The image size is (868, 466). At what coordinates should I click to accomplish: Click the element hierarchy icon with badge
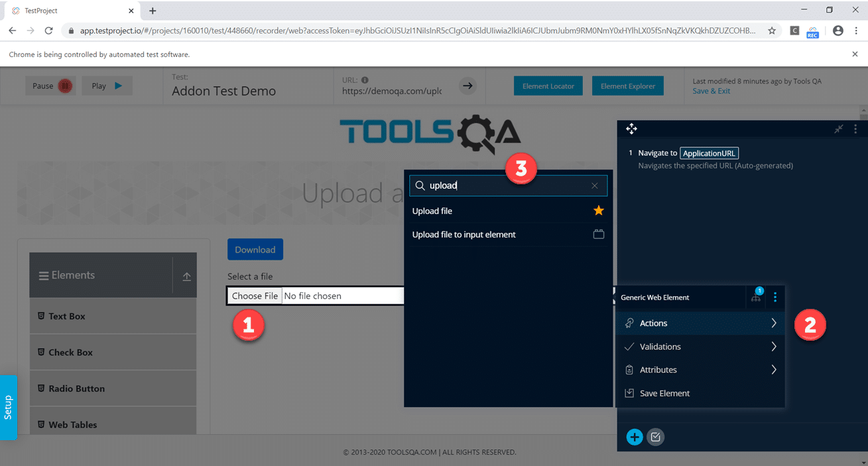(x=757, y=296)
